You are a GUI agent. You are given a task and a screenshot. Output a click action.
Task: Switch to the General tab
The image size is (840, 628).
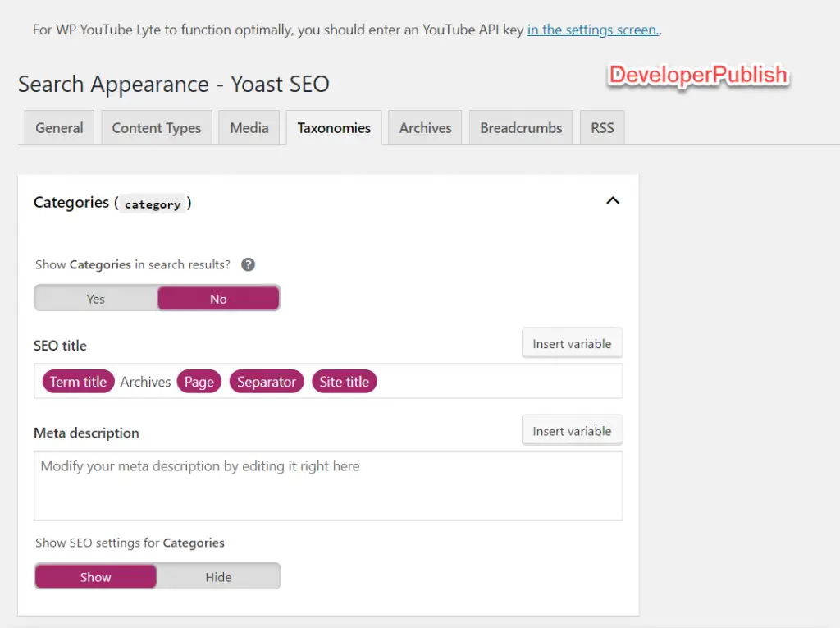[59, 127]
